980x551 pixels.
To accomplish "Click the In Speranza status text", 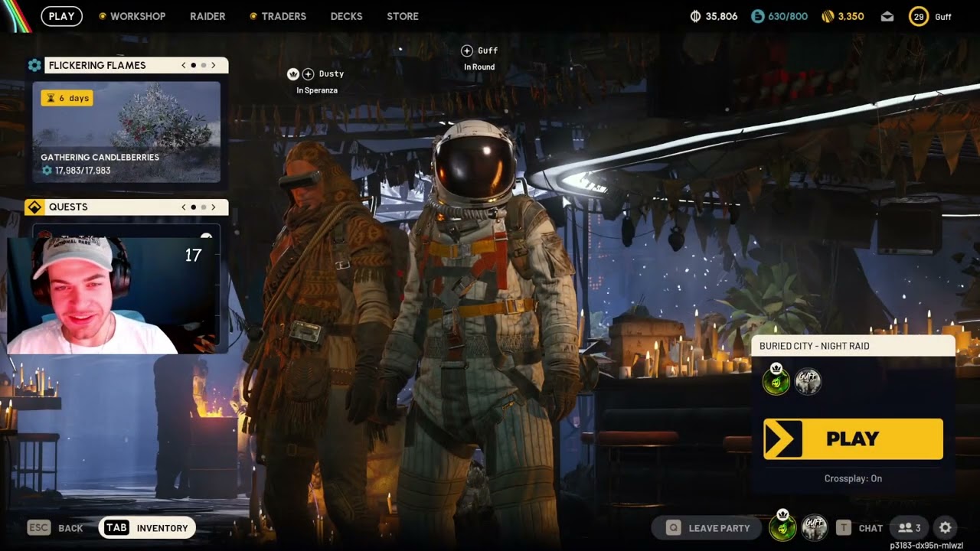I will click(317, 90).
